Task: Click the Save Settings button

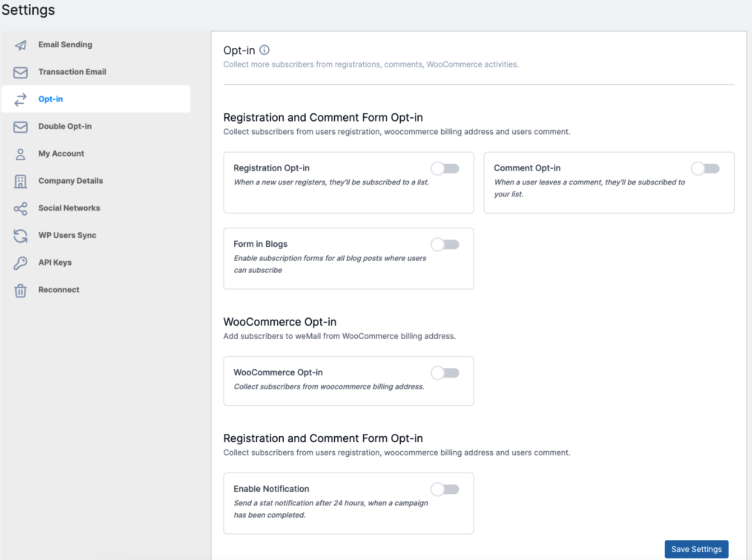Action: 696,549
